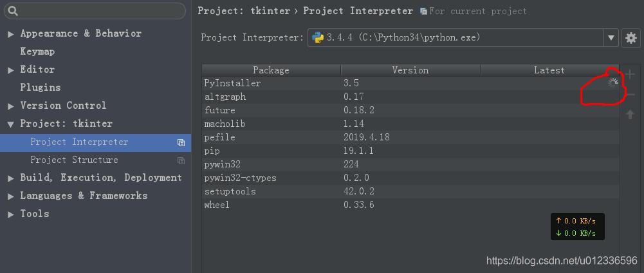Select the setuptools package row
Image resolution: width=644 pixels, height=273 pixels.
pos(230,191)
